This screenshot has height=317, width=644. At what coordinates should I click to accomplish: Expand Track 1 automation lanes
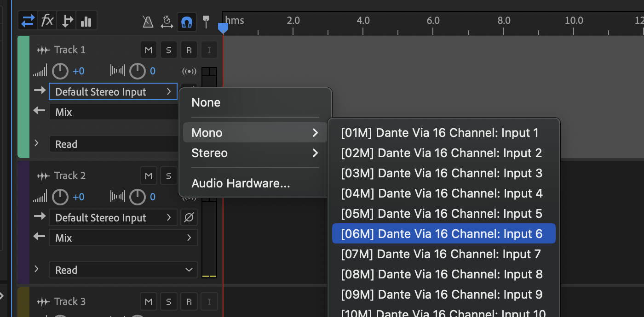click(x=37, y=143)
